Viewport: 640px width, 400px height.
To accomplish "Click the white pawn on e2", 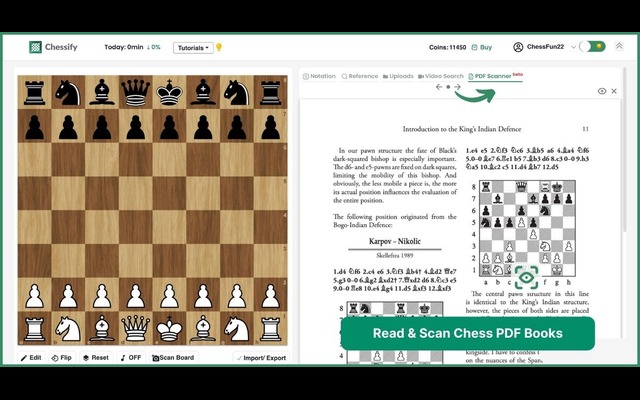I will tap(169, 295).
